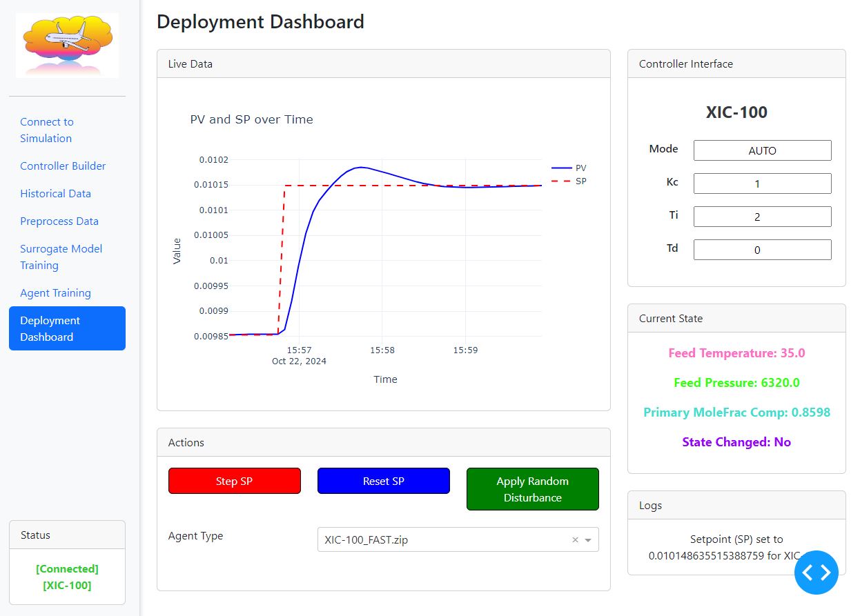Expand the Agent Type dropdown arrow
860x616 pixels.
(x=589, y=540)
